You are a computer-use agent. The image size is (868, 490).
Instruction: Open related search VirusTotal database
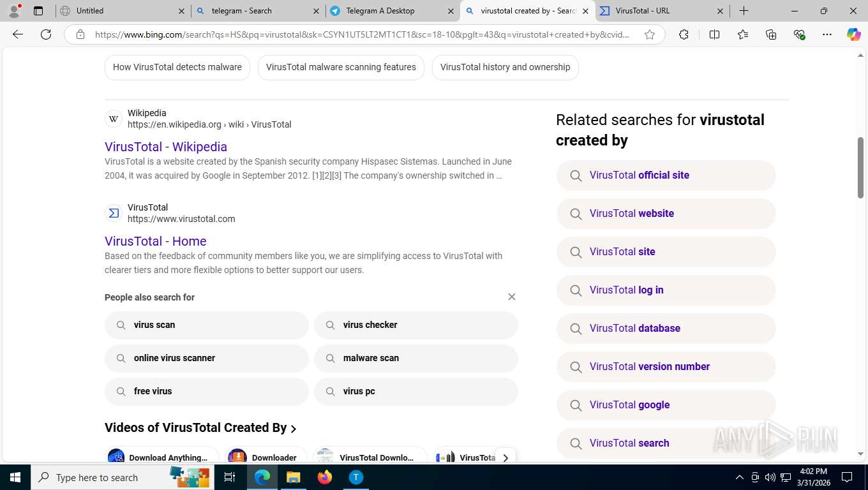pyautogui.click(x=666, y=329)
